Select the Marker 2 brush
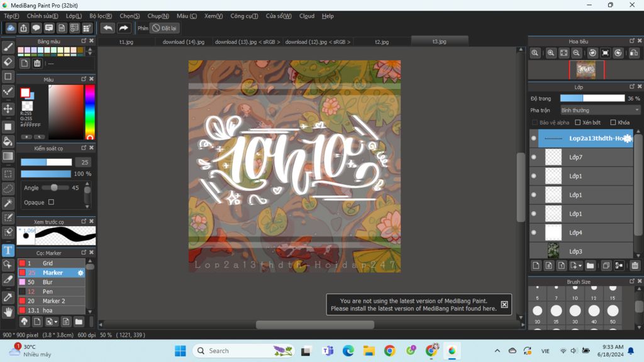 pyautogui.click(x=52, y=301)
